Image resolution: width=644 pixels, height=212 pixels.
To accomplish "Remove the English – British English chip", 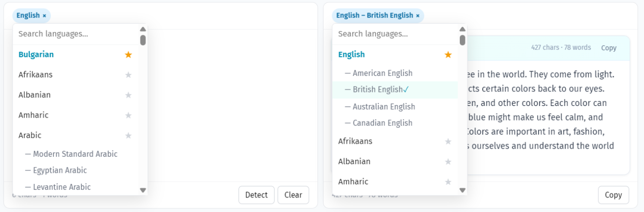I will coord(418,16).
